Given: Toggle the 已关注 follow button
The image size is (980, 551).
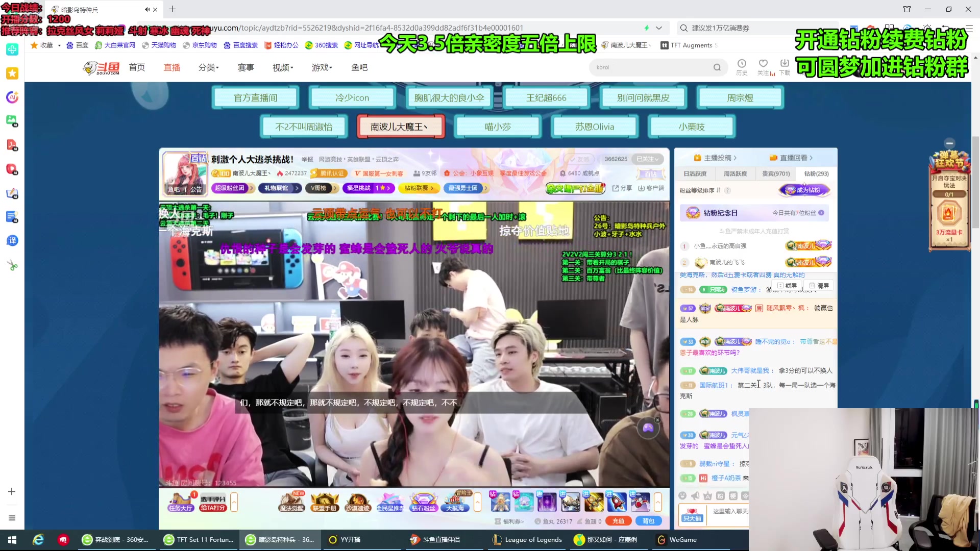Looking at the screenshot, I should pos(648,159).
